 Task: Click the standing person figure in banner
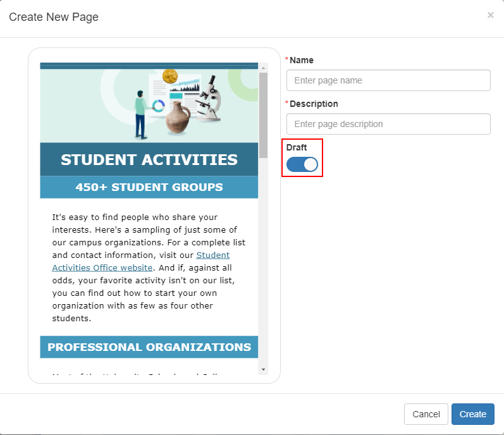[x=140, y=113]
